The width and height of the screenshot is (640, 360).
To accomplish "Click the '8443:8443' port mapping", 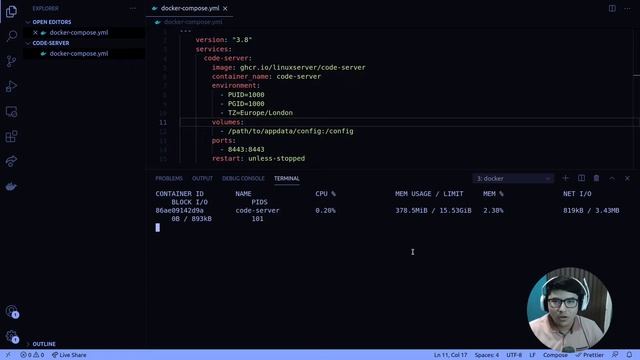I will [x=246, y=149].
